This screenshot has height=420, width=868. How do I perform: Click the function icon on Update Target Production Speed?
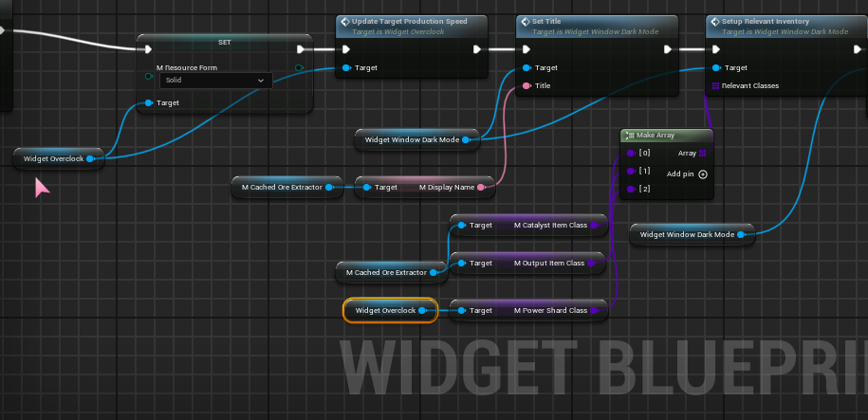click(345, 22)
